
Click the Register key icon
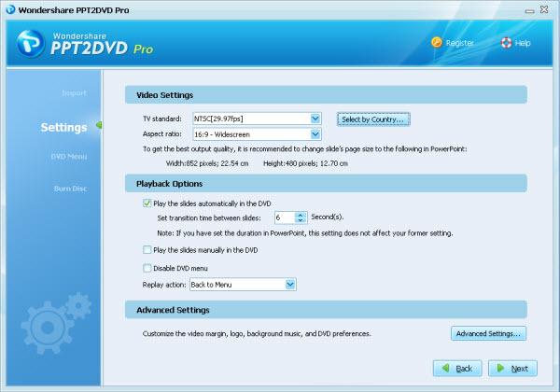437,43
